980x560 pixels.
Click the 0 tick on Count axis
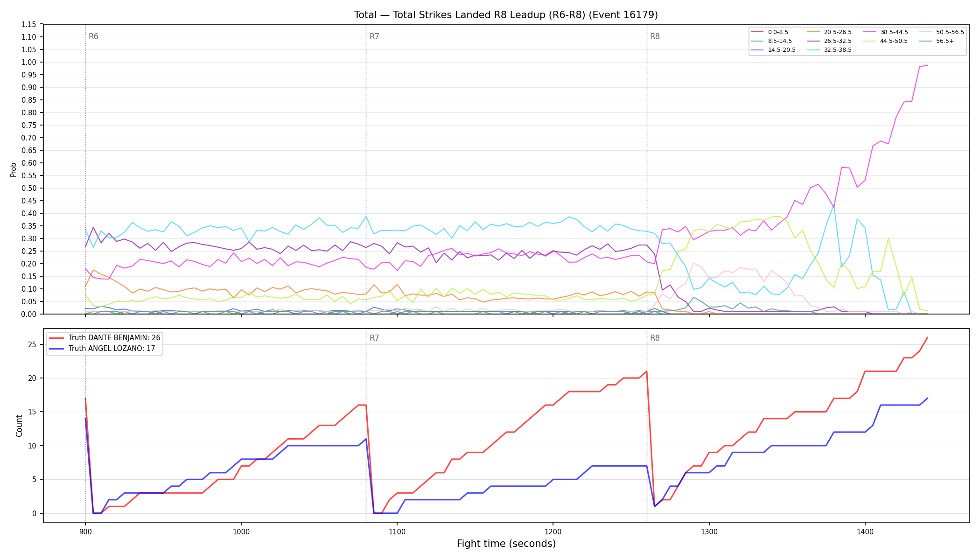[35, 513]
